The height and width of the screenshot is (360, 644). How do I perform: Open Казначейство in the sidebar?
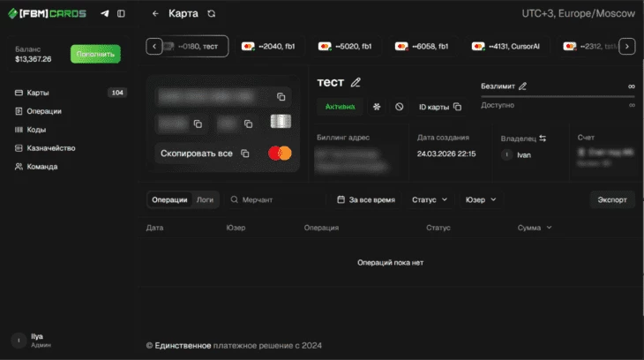pos(50,148)
